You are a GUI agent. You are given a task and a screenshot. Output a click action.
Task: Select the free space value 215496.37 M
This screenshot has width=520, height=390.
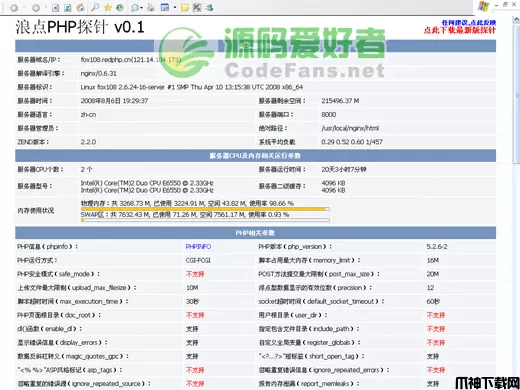click(x=340, y=101)
